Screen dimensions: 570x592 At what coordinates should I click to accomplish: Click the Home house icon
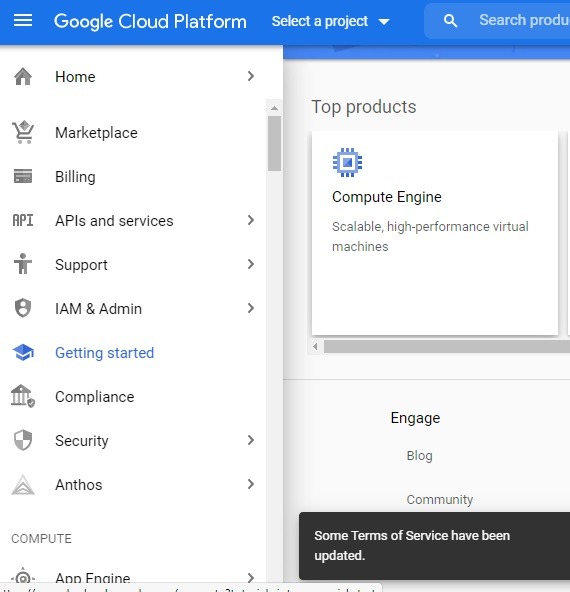[23, 77]
